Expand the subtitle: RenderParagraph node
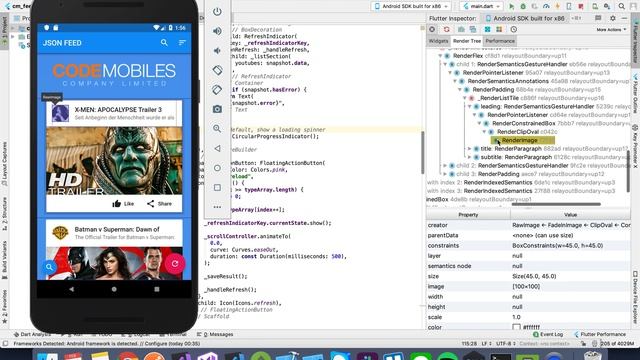Image resolution: width=640 pixels, height=360 pixels. click(470, 157)
